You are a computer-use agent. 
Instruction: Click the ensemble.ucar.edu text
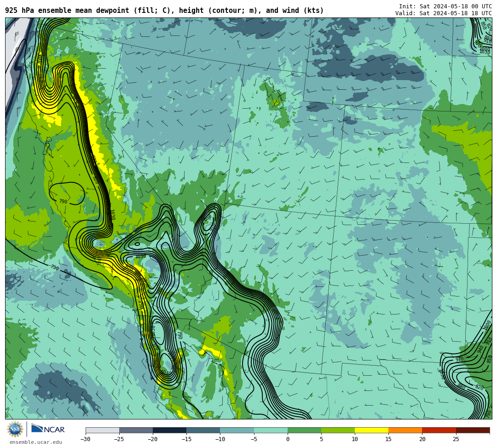(35, 442)
